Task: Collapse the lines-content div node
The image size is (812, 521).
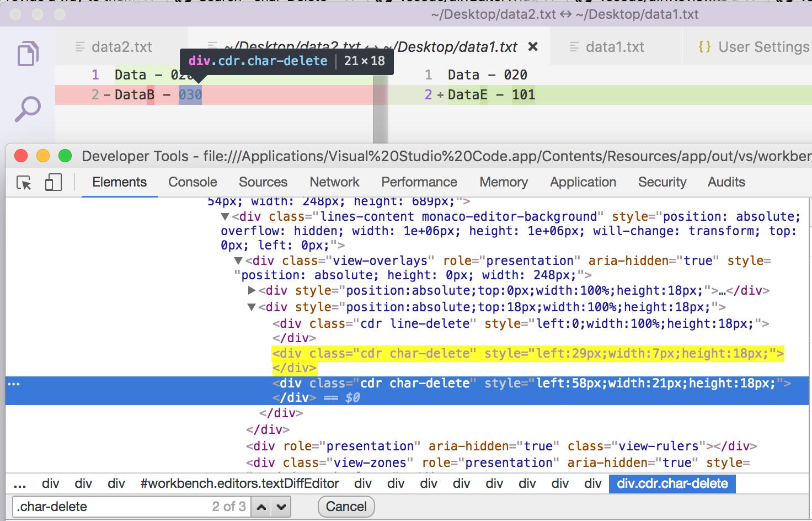Action: pyautogui.click(x=225, y=217)
